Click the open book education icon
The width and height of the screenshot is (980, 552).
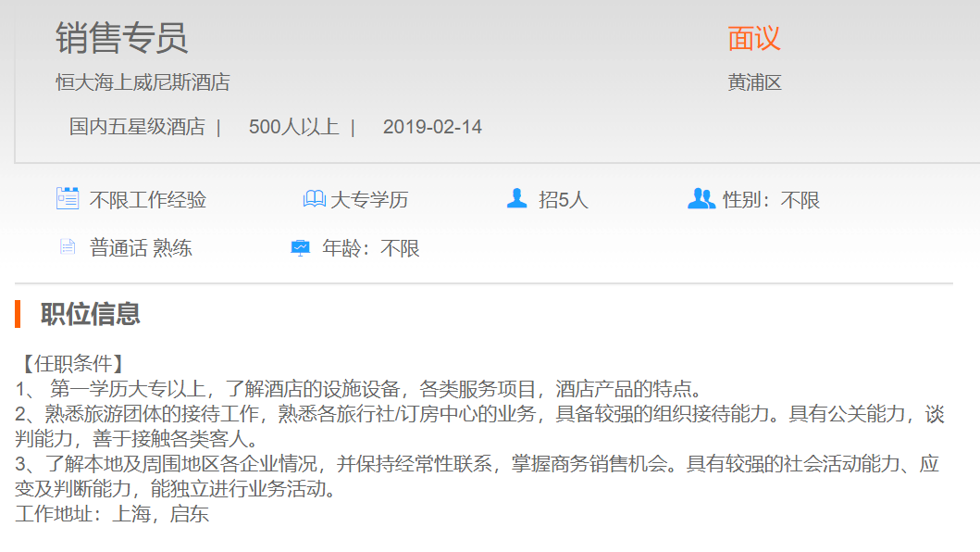[314, 199]
